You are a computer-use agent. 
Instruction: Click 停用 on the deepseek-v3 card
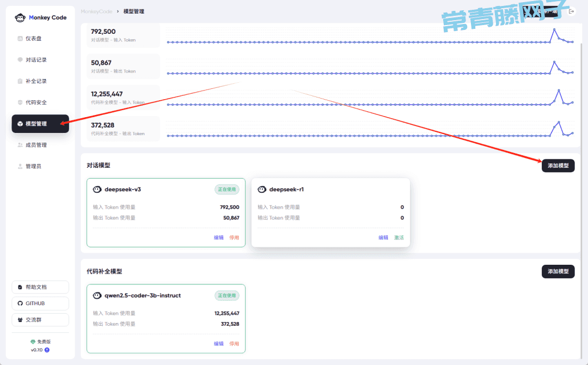pyautogui.click(x=234, y=238)
